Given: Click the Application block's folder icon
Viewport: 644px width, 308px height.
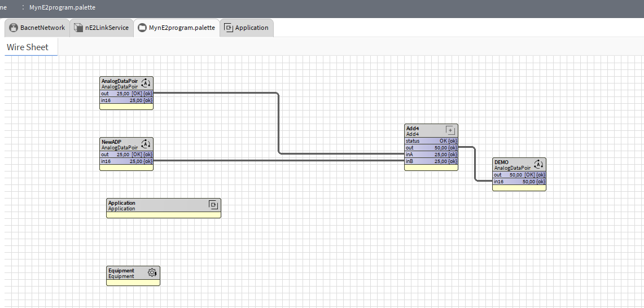Looking at the screenshot, I should point(213,205).
